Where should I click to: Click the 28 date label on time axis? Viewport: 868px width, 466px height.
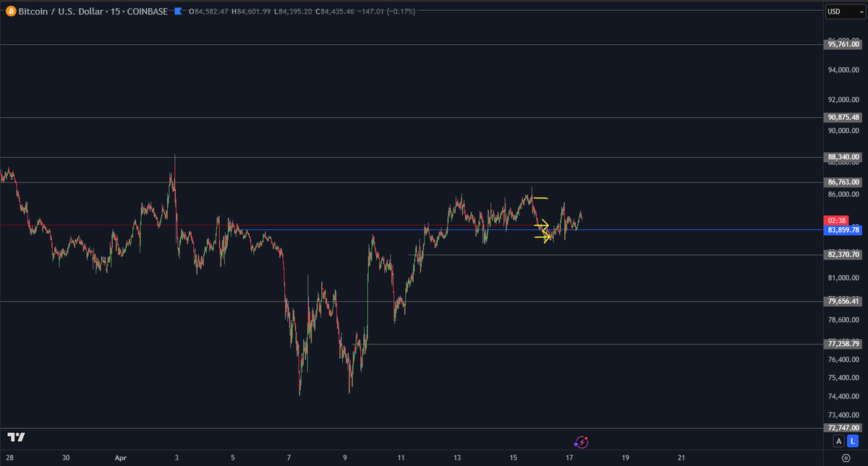[9, 458]
